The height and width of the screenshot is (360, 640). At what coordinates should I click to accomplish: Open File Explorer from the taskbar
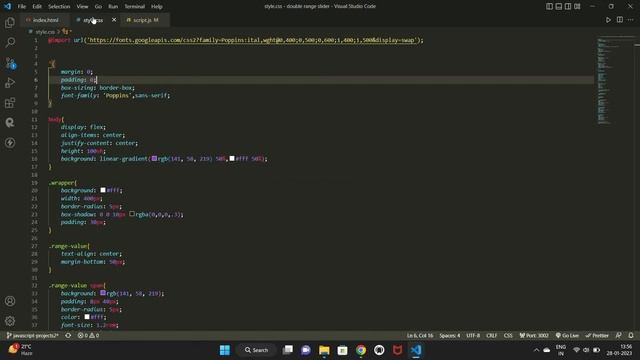(x=324, y=350)
